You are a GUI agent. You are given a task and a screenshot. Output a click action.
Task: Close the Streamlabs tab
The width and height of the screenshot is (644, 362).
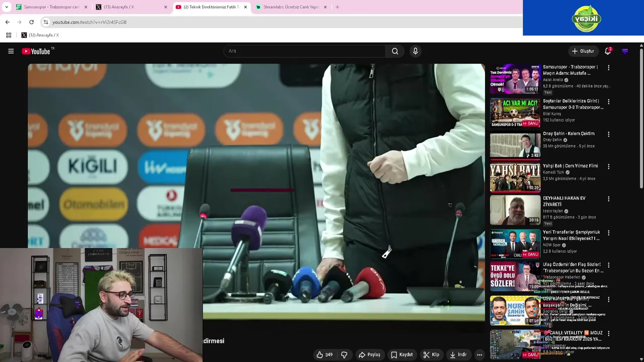pos(325,7)
